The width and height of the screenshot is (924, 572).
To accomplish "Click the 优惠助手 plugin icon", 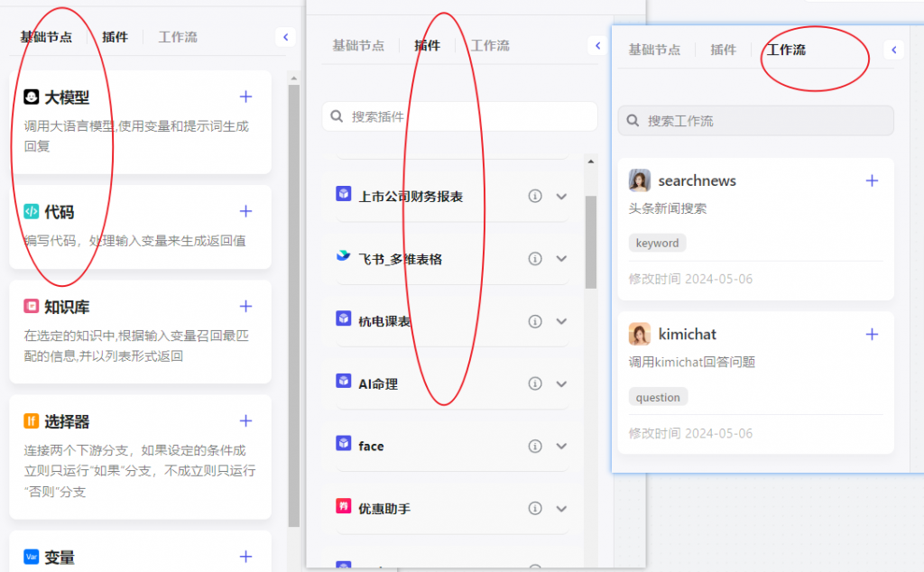I will pos(344,508).
